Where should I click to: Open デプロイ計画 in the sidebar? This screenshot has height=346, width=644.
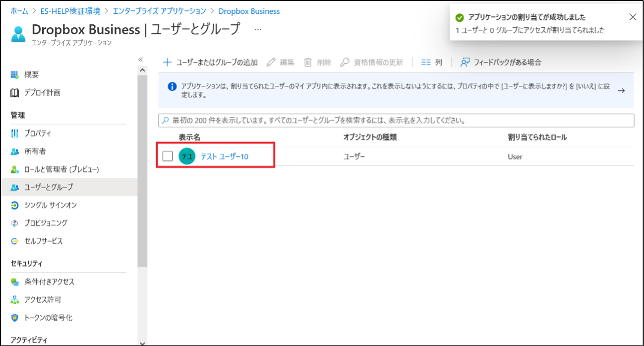43,93
